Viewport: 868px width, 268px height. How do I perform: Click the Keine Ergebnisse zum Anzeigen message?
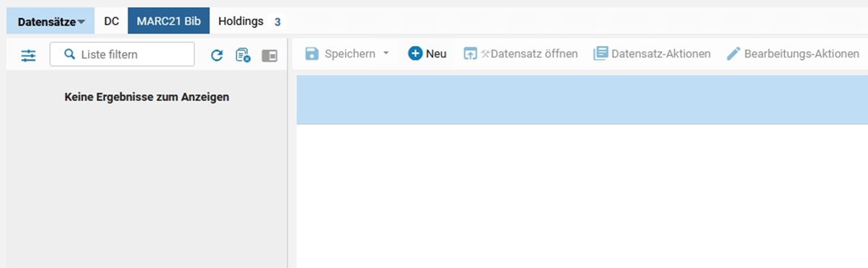(147, 97)
